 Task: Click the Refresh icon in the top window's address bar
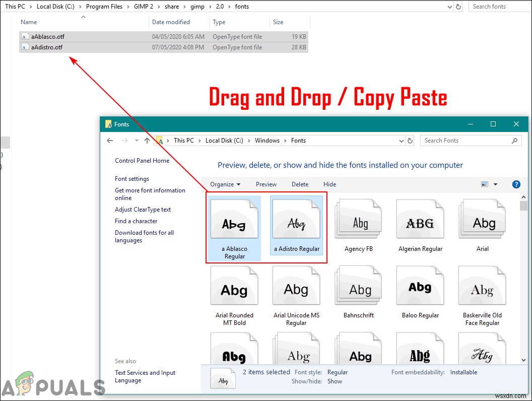pyautogui.click(x=458, y=7)
